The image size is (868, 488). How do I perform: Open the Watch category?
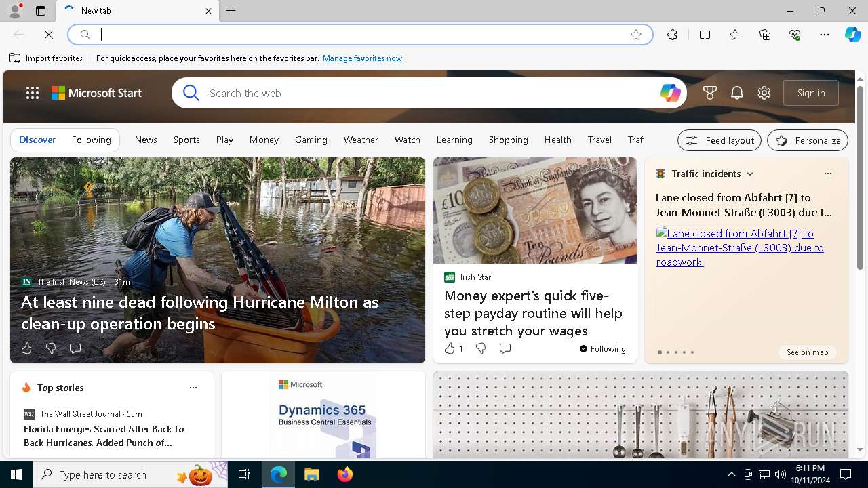tap(408, 140)
